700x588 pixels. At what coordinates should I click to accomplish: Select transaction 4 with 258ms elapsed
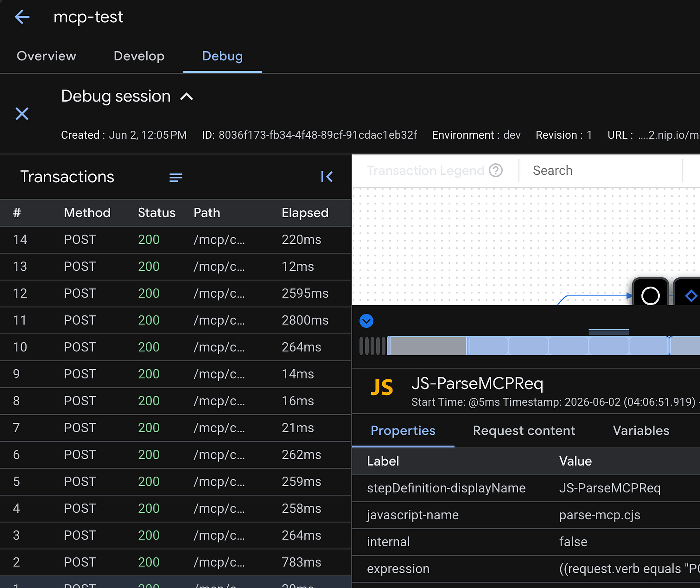click(175, 509)
